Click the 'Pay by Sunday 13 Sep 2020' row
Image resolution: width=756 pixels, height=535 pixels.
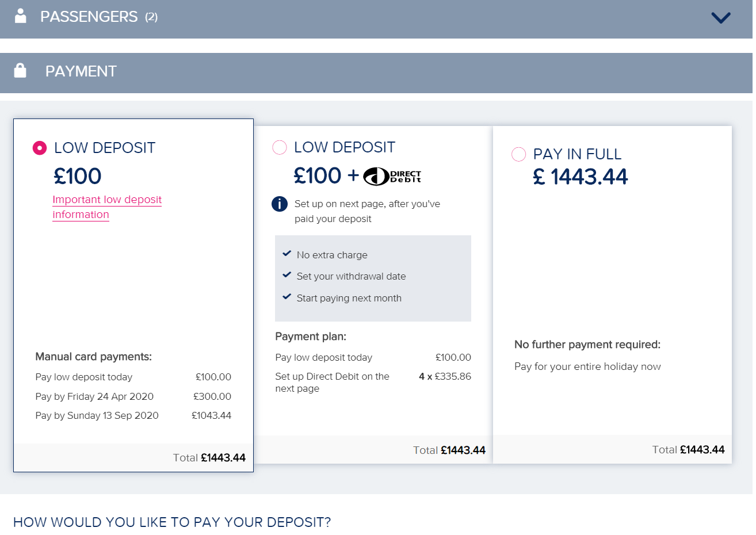pos(133,415)
